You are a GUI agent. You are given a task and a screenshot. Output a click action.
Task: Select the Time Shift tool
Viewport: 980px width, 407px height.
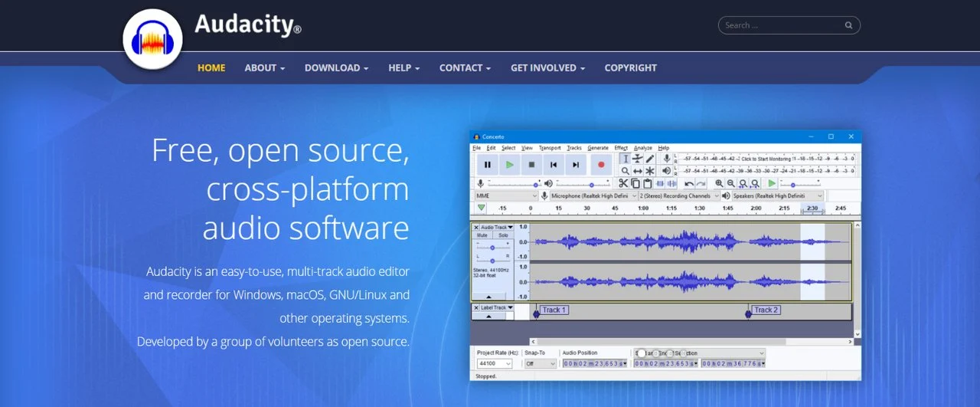point(637,171)
